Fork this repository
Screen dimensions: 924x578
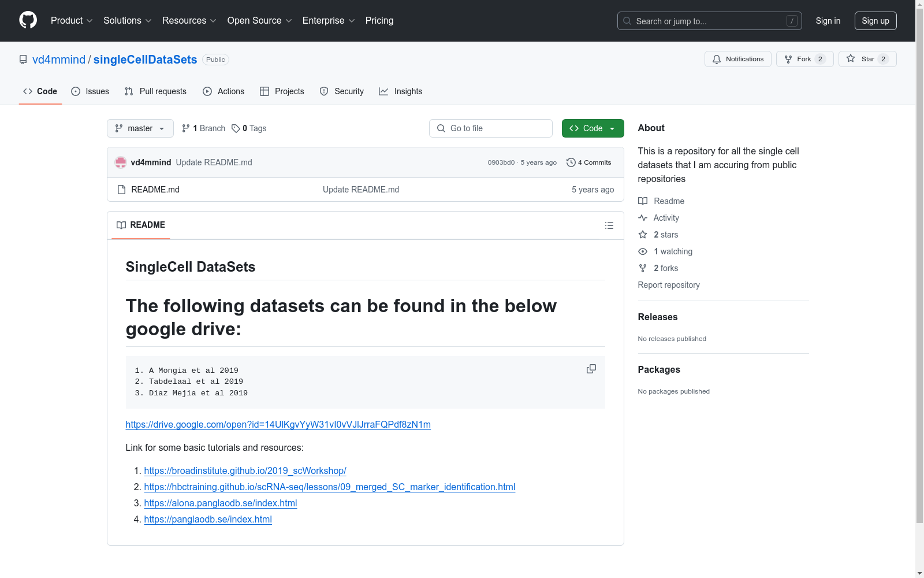[x=805, y=59]
